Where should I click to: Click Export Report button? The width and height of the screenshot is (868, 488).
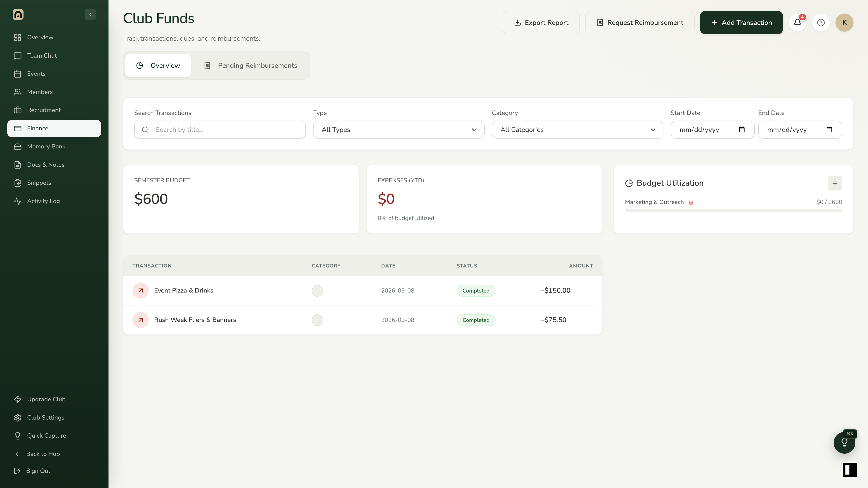541,23
